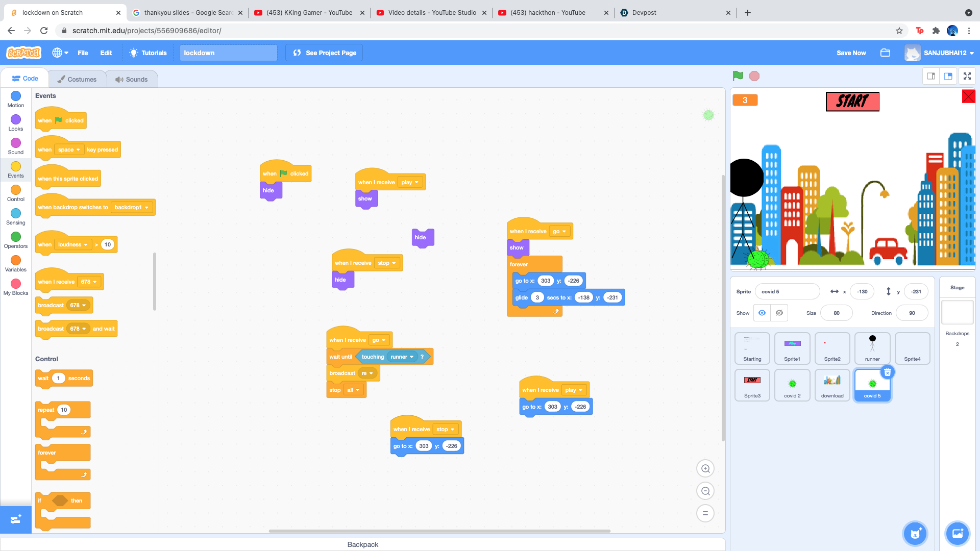Select the runner sprite thumbnail
Viewport: 980px width, 551px height.
coord(872,348)
